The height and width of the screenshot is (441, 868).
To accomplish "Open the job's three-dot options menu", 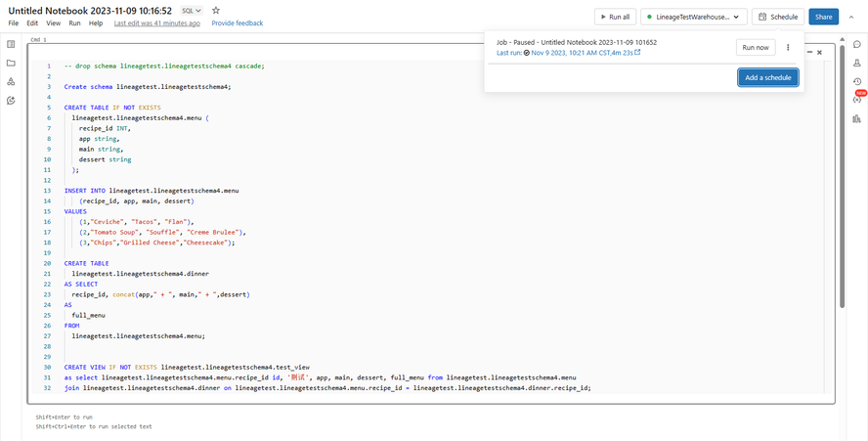I will (x=788, y=47).
